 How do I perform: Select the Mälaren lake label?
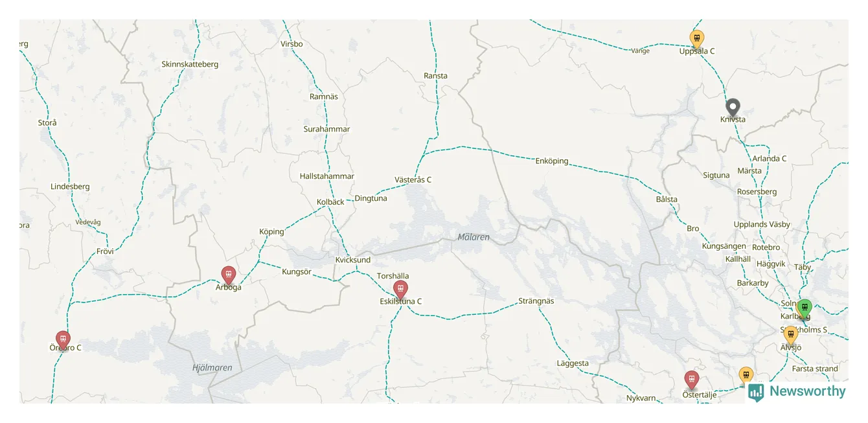point(474,237)
